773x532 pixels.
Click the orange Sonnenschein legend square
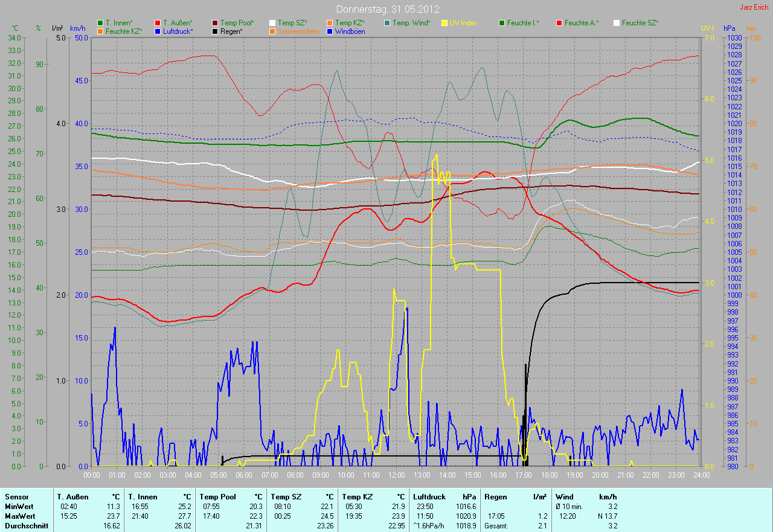(272, 31)
